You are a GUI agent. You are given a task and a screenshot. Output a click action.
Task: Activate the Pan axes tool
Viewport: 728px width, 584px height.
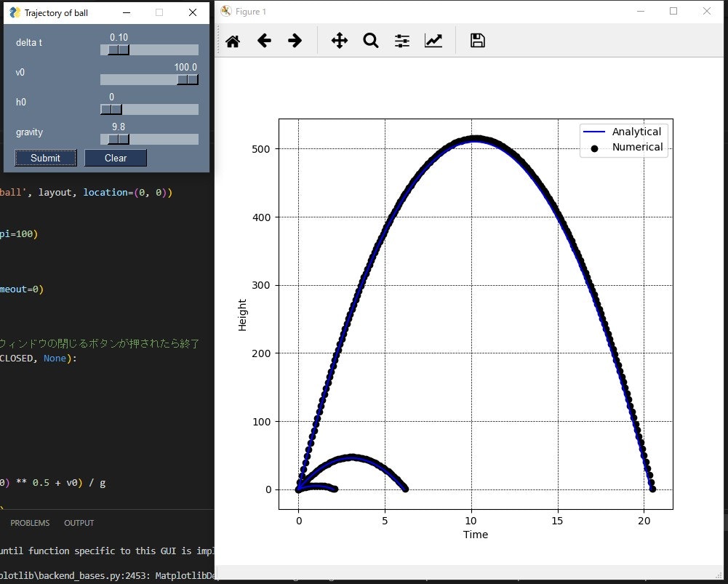tap(340, 41)
